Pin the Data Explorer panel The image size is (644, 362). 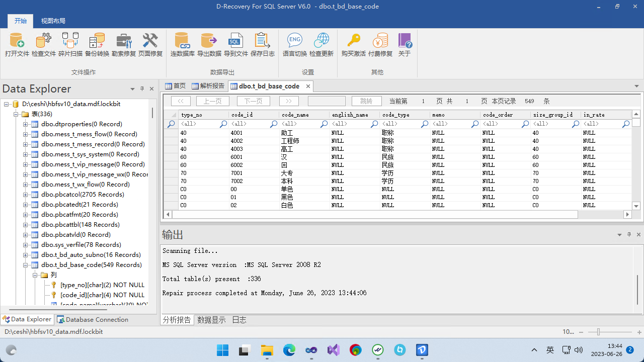(142, 88)
